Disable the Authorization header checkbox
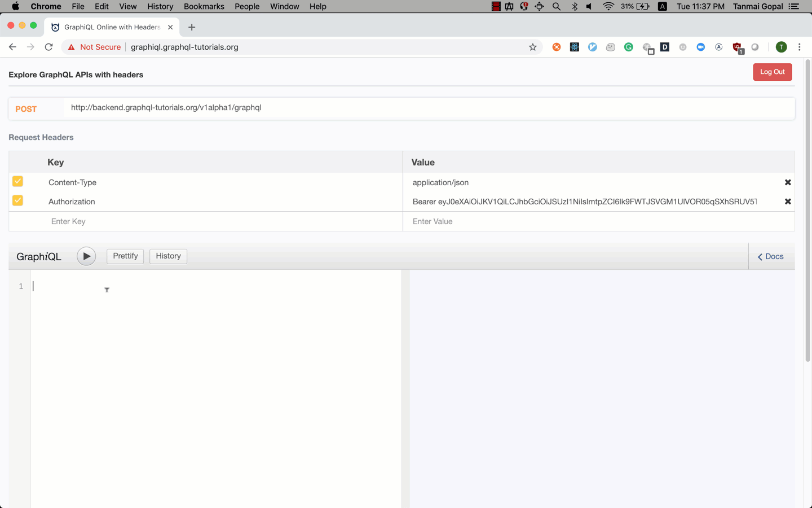The width and height of the screenshot is (812, 508). (17, 200)
